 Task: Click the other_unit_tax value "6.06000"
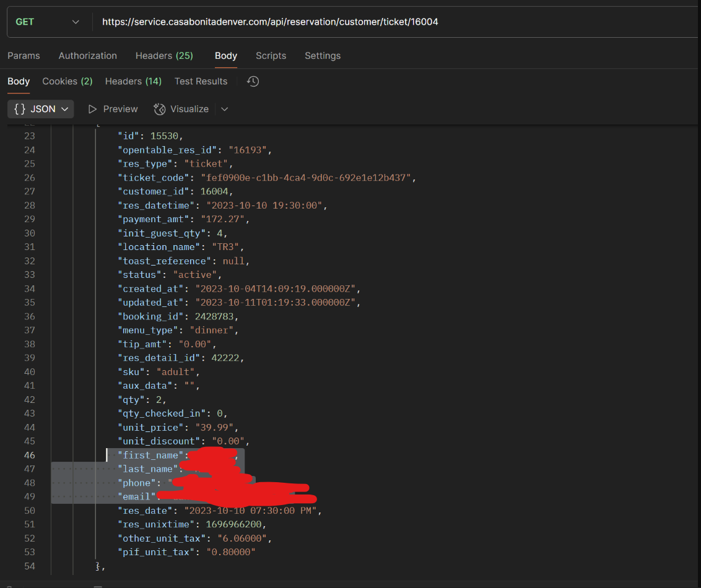coord(242,538)
